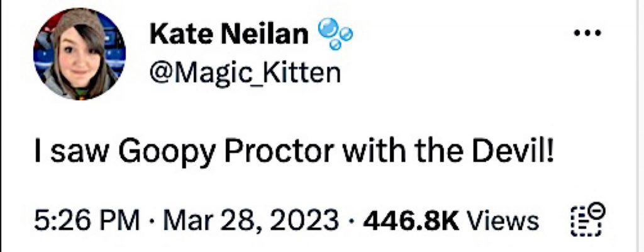The image size is (644, 252).
Task: Open the user's round profile photo
Action: (x=79, y=55)
